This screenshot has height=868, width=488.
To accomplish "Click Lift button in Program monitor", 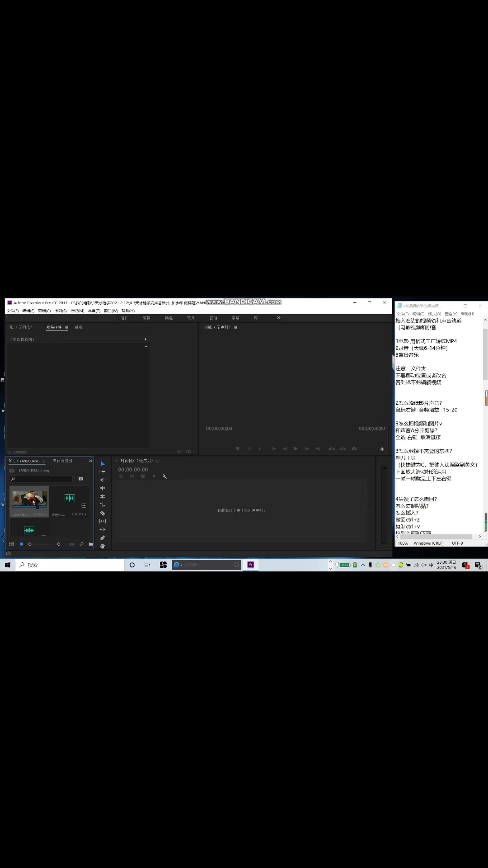I will (x=332, y=449).
